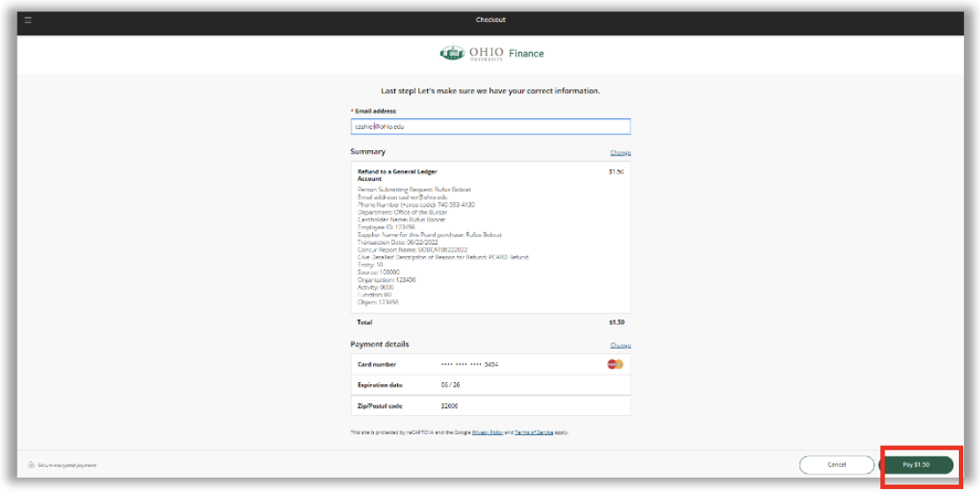Image resolution: width=980 pixels, height=497 pixels.
Task: Click the masked card number ending 5454
Action: (x=469, y=365)
